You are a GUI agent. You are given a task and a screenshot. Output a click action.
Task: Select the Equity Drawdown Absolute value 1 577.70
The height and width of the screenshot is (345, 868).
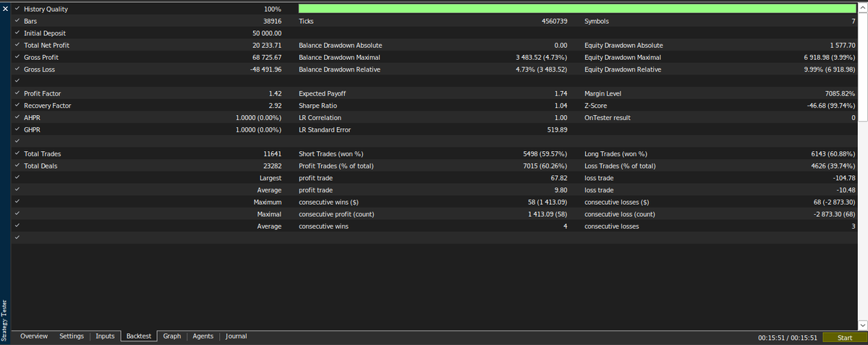tap(843, 46)
